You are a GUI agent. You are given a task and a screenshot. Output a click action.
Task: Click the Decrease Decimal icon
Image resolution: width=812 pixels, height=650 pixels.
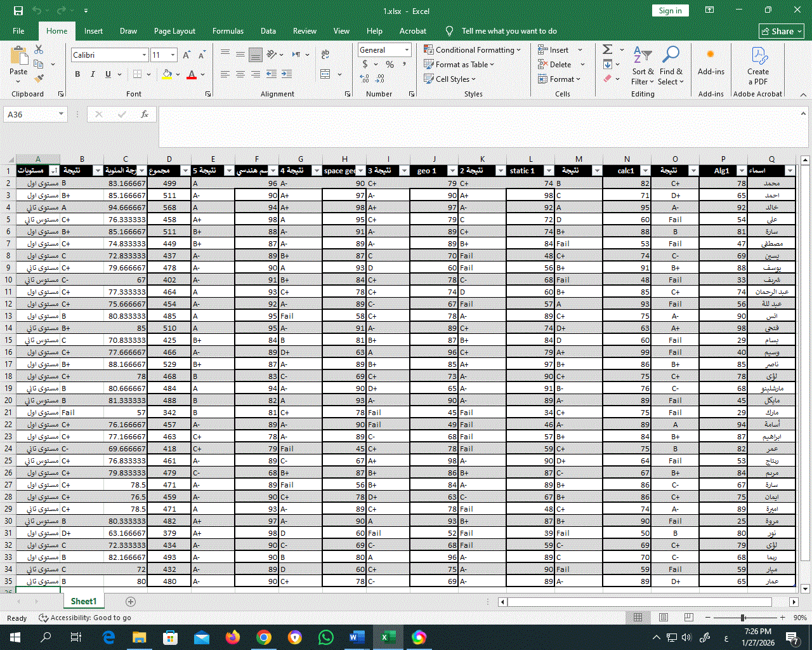tap(379, 79)
